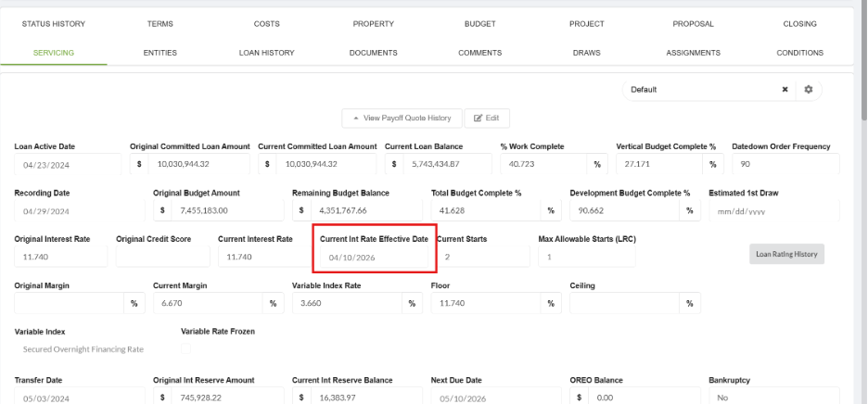The width and height of the screenshot is (868, 404).
Task: Go to the Assignments tab
Action: click(x=693, y=53)
